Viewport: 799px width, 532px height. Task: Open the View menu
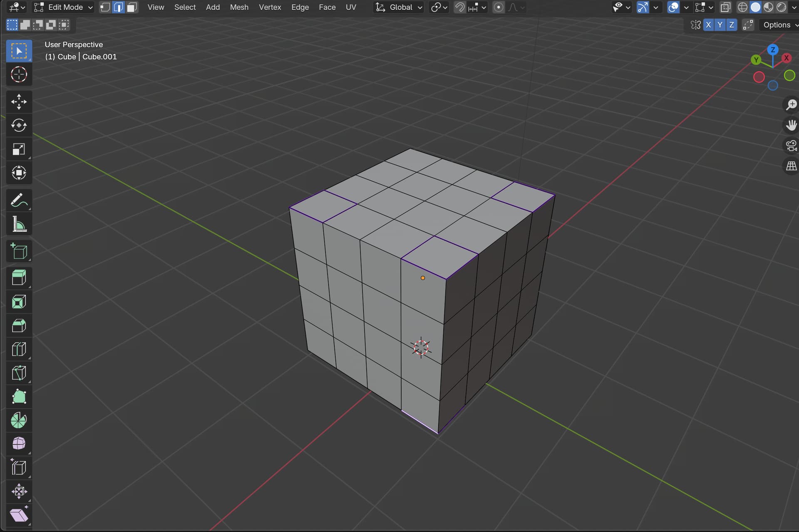click(x=156, y=7)
